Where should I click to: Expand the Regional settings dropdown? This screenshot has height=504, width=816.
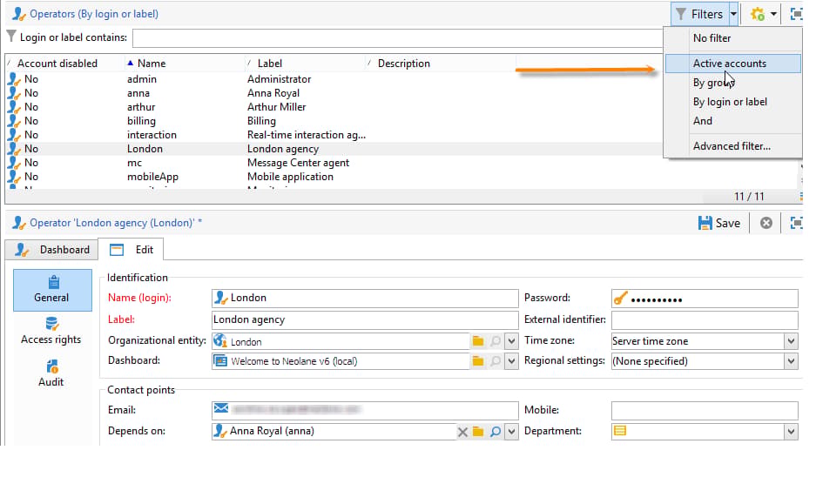coord(791,361)
